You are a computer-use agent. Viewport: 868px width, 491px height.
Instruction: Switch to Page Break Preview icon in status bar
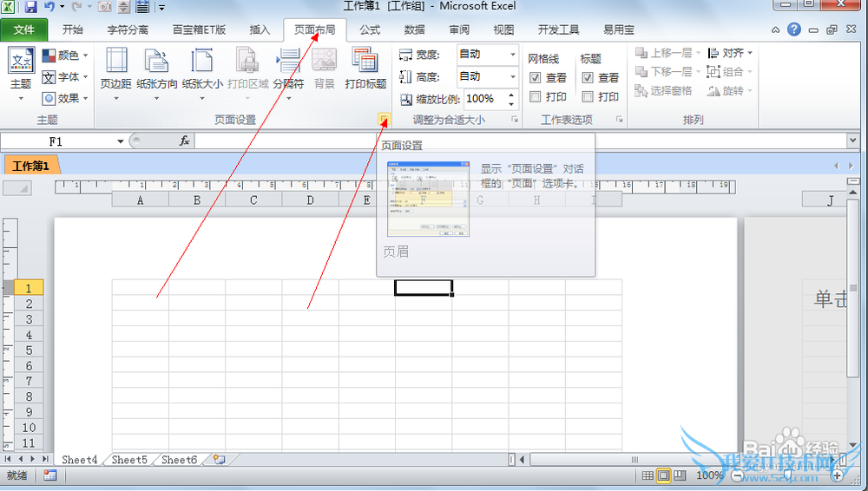pyautogui.click(x=680, y=475)
